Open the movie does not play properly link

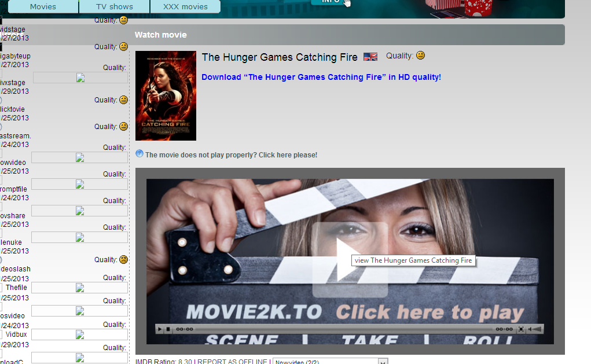(x=231, y=155)
